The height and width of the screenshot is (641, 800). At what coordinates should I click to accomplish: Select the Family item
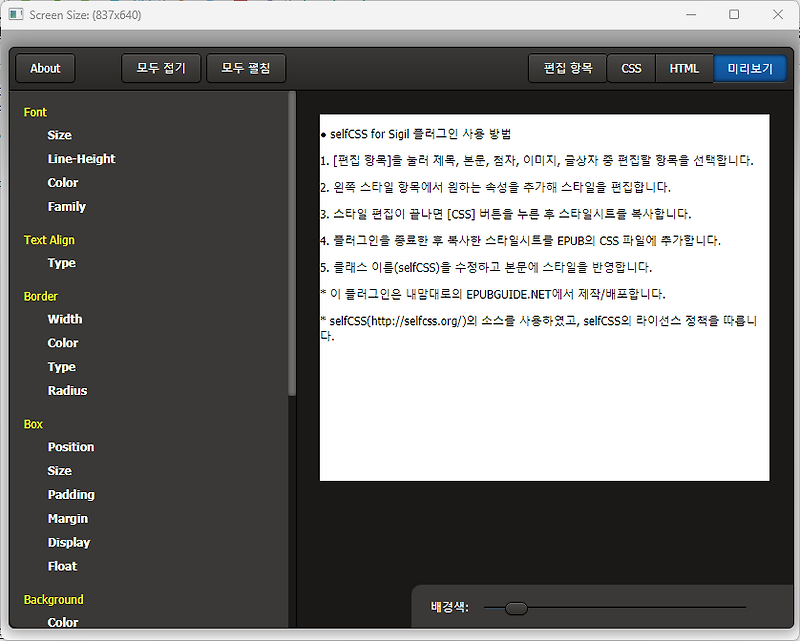pyautogui.click(x=66, y=207)
